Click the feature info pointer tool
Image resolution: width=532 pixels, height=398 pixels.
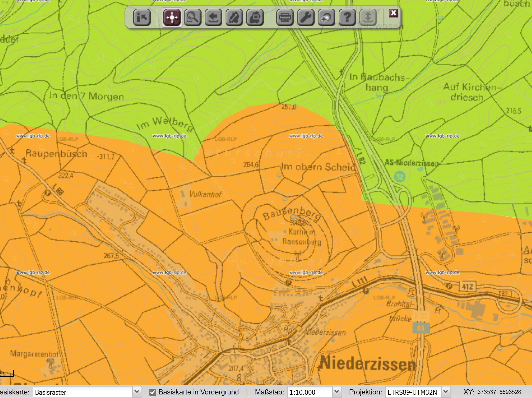tap(142, 18)
